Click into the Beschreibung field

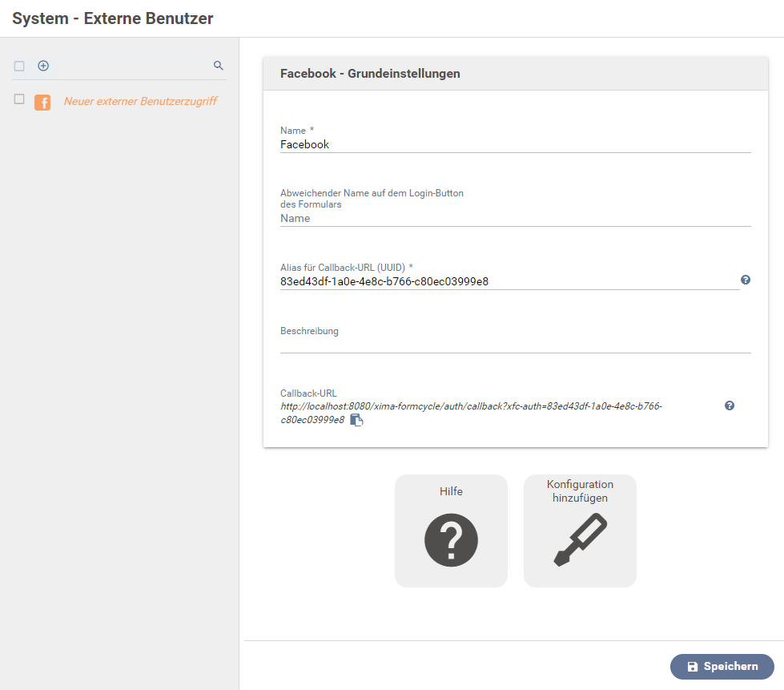(516, 345)
